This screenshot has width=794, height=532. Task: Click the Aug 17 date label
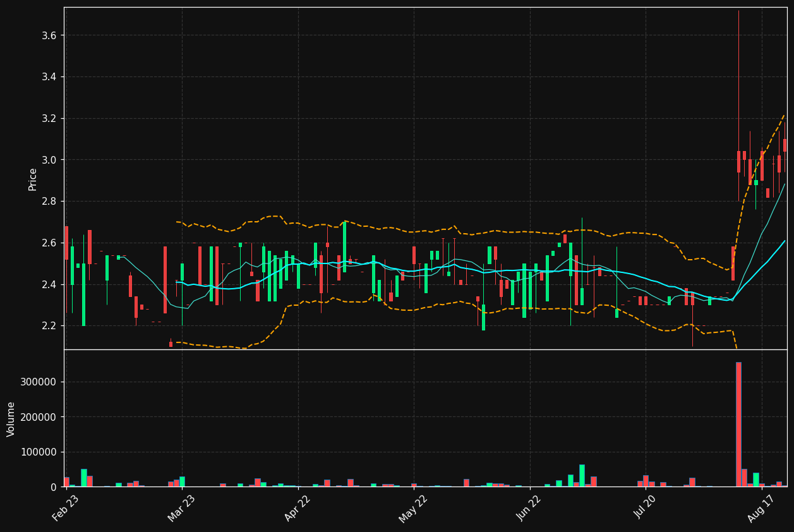click(x=761, y=507)
